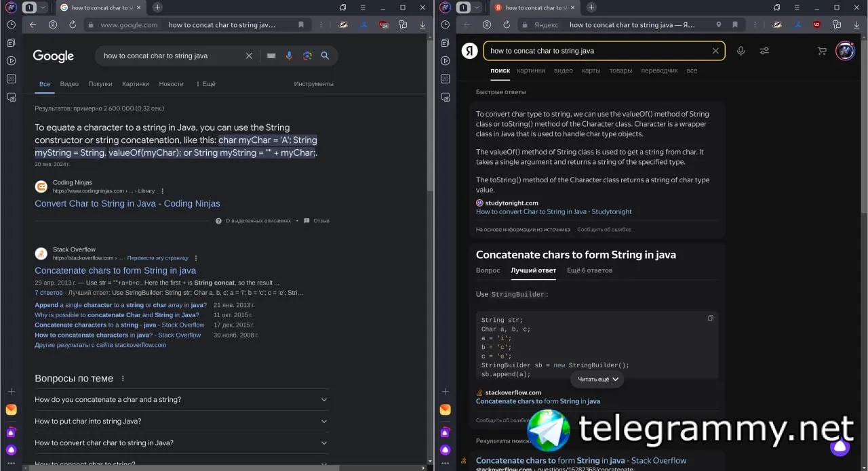Click the Yandex Я logo
The image size is (868, 471).
[x=469, y=51]
